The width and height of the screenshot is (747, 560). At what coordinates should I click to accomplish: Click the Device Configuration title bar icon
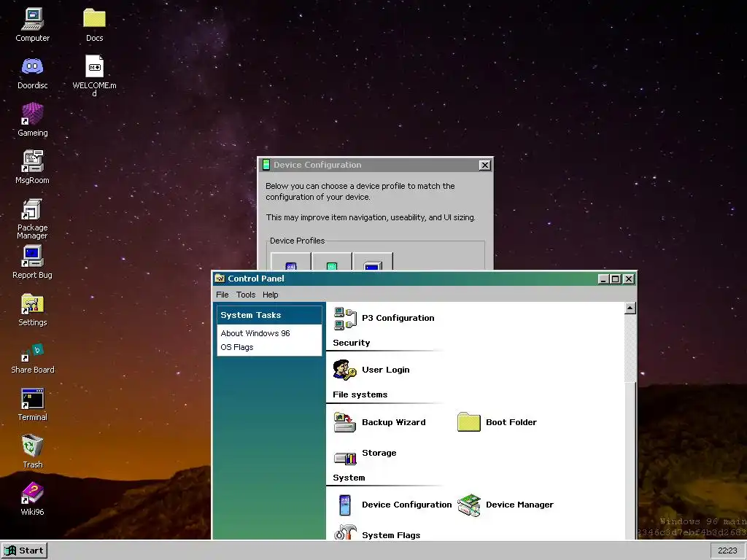coord(266,166)
